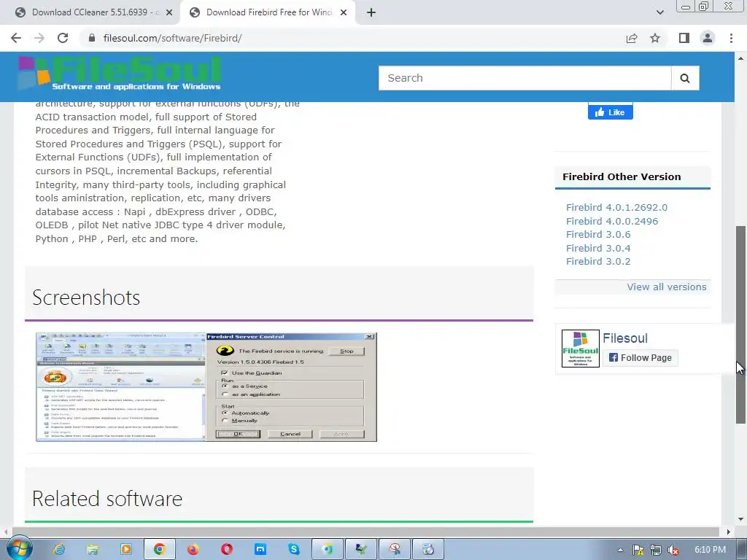Click the 6:10 PM taskbar clock
This screenshot has height=560, width=747.
(710, 550)
